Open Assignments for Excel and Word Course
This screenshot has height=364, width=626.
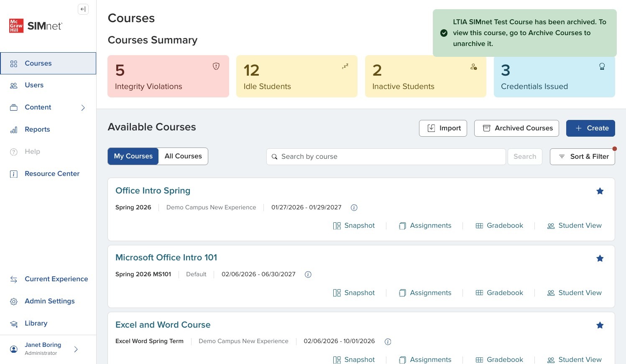pyautogui.click(x=425, y=359)
